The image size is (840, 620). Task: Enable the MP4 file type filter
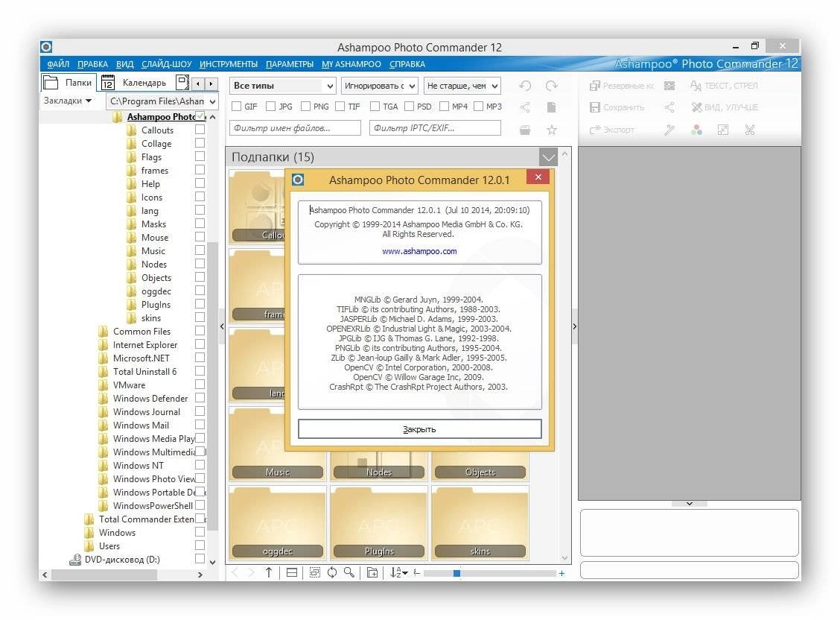(x=444, y=107)
